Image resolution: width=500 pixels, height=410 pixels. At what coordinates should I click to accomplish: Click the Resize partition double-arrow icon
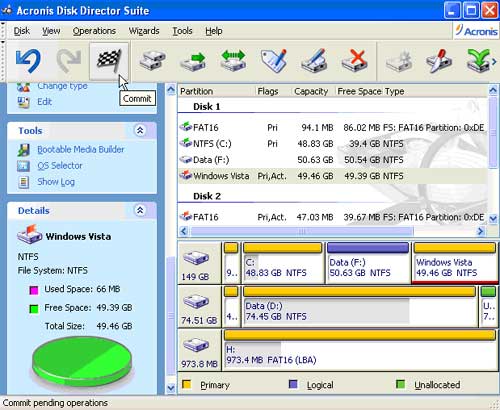click(233, 61)
